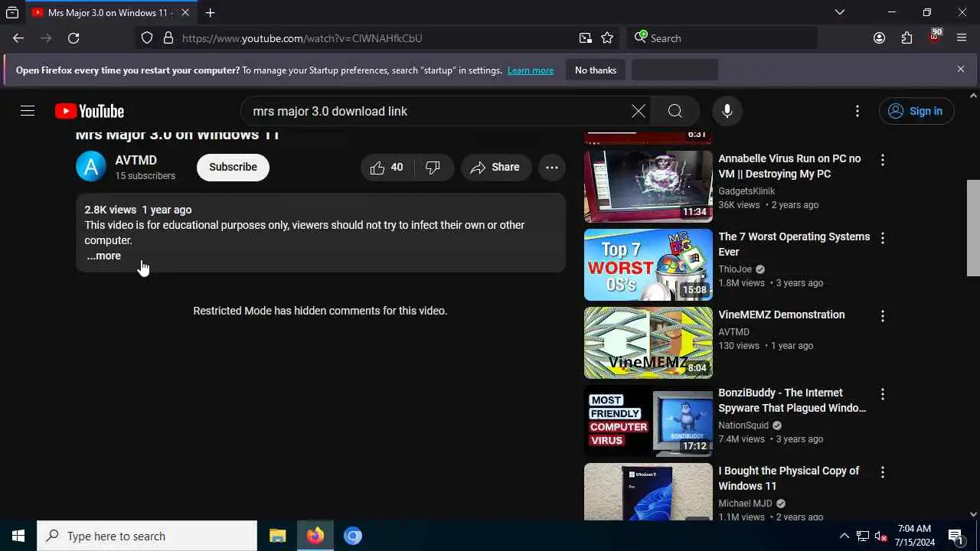Image resolution: width=980 pixels, height=551 pixels.
Task: Open YouTube settings three-dot menu
Action: click(x=857, y=111)
